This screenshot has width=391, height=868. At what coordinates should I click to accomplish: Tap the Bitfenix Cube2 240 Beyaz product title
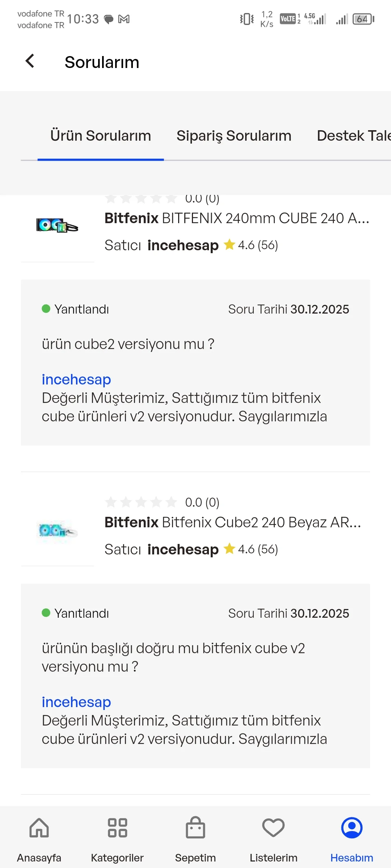click(233, 523)
